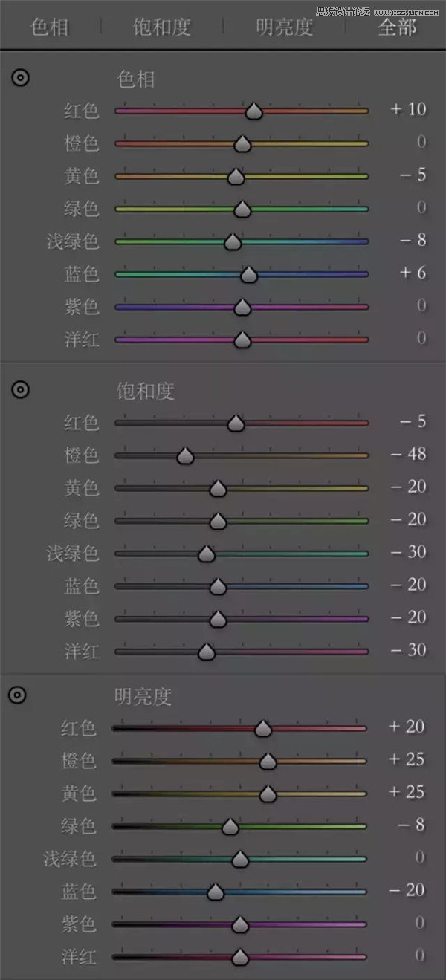The height and width of the screenshot is (980, 446).
Task: Activate the targeted adjustment tool for 明亮度
Action: (x=19, y=695)
